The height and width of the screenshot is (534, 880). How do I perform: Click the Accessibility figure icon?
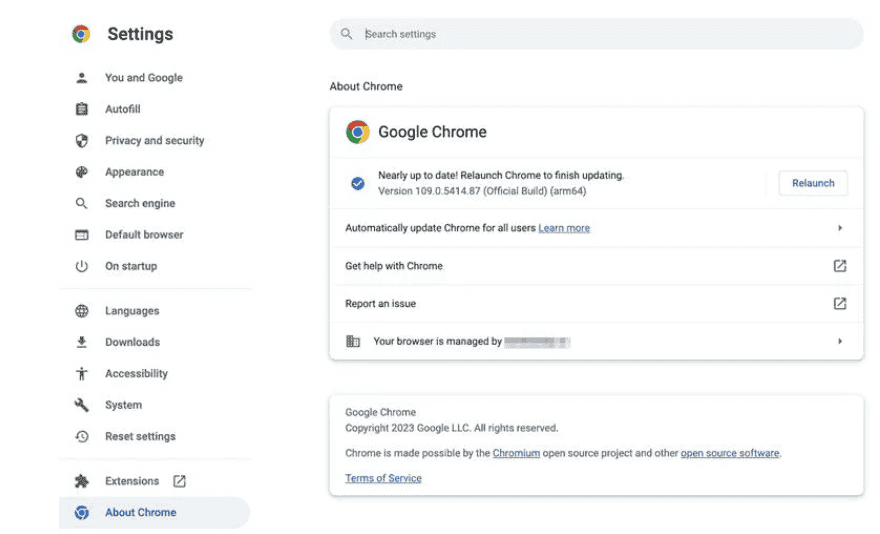[82, 374]
